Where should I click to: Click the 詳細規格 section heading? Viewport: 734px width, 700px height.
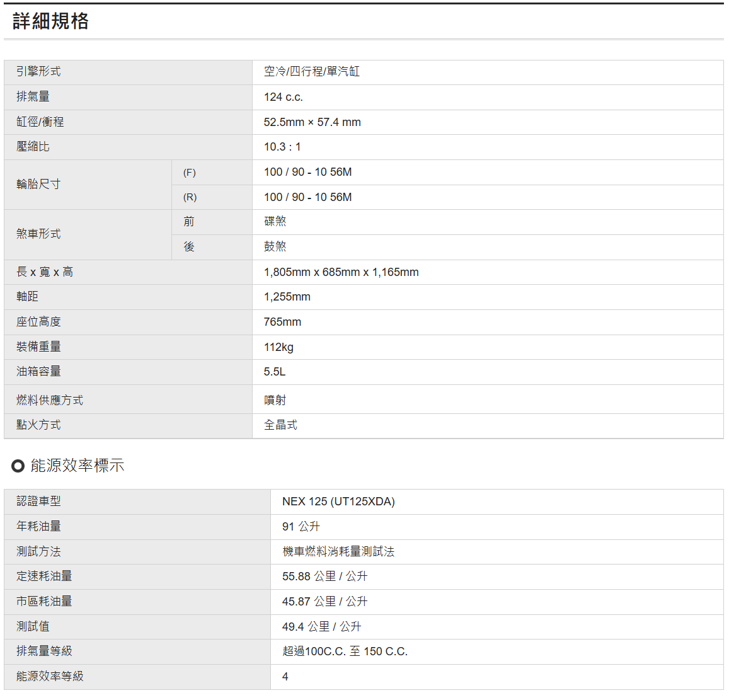50,21
